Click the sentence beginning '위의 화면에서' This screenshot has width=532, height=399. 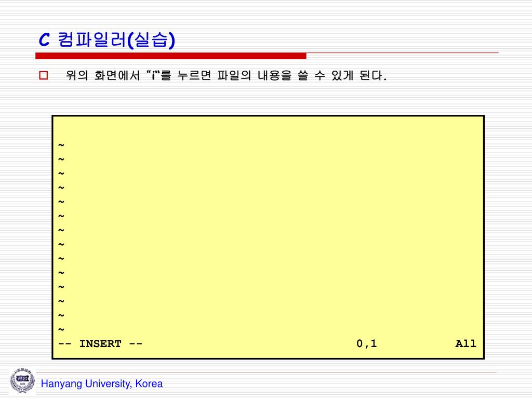227,75
